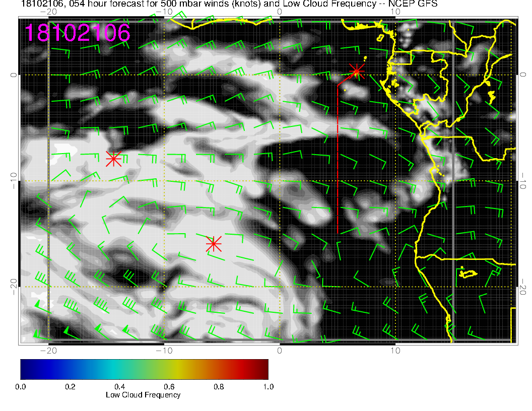532x411 pixels.
Task: Click the -20 latitude label on left axis
Action: tap(13, 287)
